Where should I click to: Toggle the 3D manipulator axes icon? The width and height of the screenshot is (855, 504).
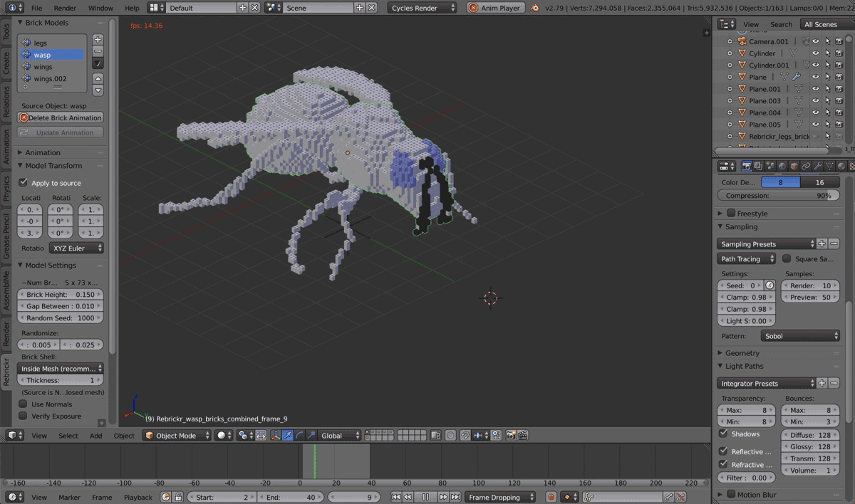point(276,436)
